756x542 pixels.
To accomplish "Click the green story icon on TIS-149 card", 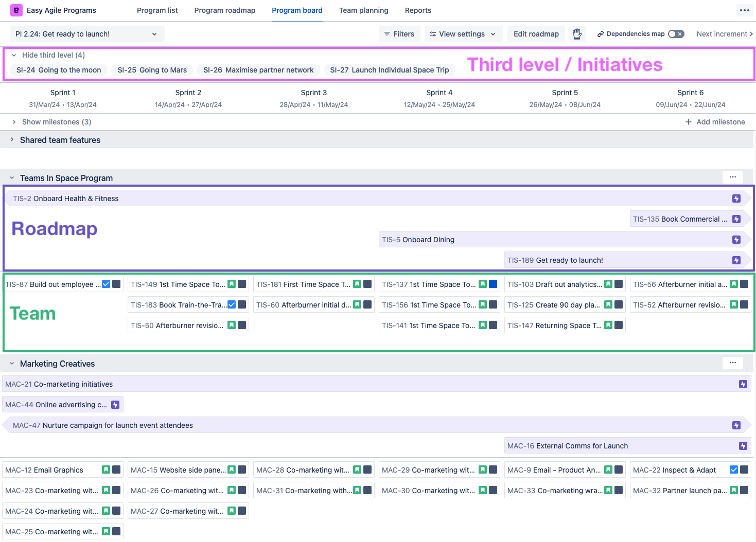I will [x=232, y=284].
